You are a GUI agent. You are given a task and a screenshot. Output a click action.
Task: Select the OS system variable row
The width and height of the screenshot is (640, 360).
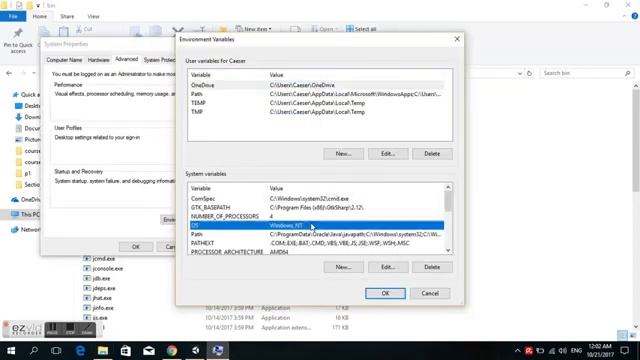(x=317, y=225)
